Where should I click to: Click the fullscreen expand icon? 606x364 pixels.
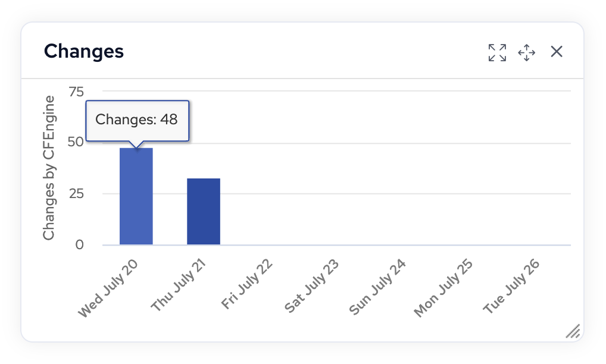coord(496,52)
